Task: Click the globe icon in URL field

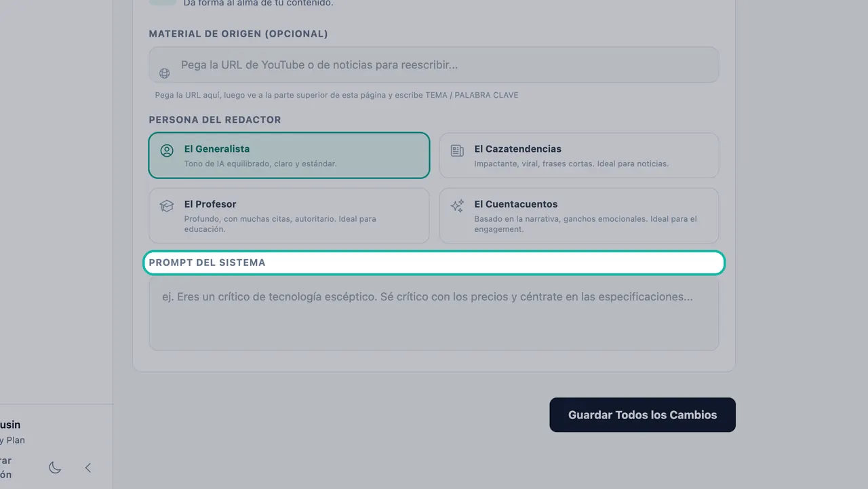Action: (164, 73)
